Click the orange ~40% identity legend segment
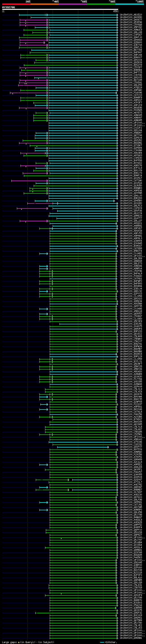This screenshot has width=146, height=644. point(45,4)
